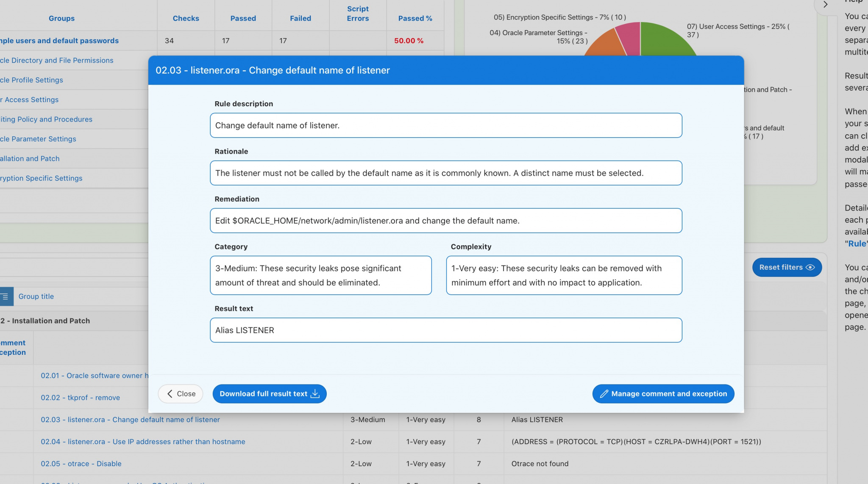Open Encryption Specific Settings group link
This screenshot has height=484, width=868.
click(x=42, y=178)
